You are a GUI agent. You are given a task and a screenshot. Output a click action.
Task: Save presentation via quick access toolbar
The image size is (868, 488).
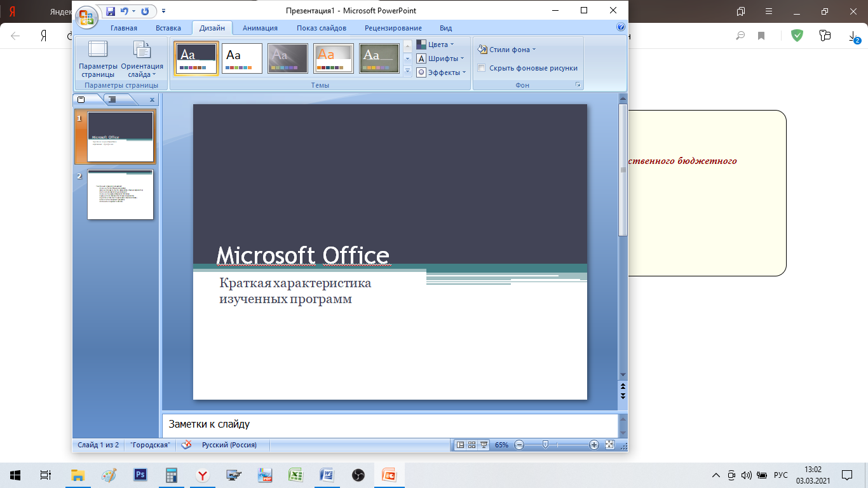click(111, 11)
